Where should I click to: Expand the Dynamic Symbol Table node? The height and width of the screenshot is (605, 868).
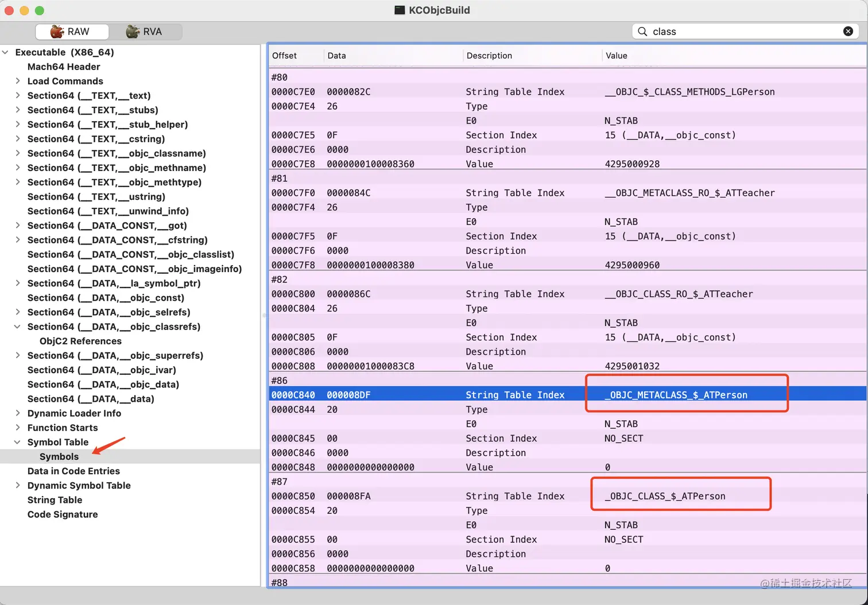[x=17, y=485]
